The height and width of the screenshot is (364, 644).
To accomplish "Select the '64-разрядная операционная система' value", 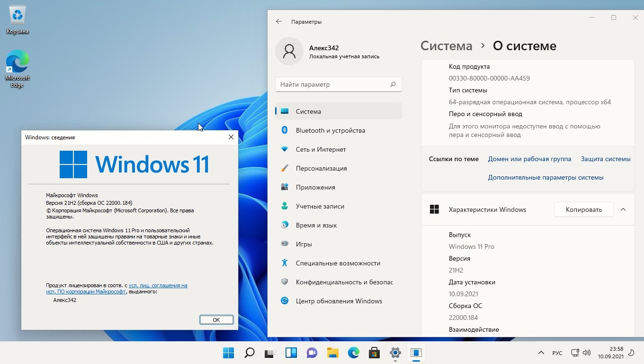I will (530, 102).
